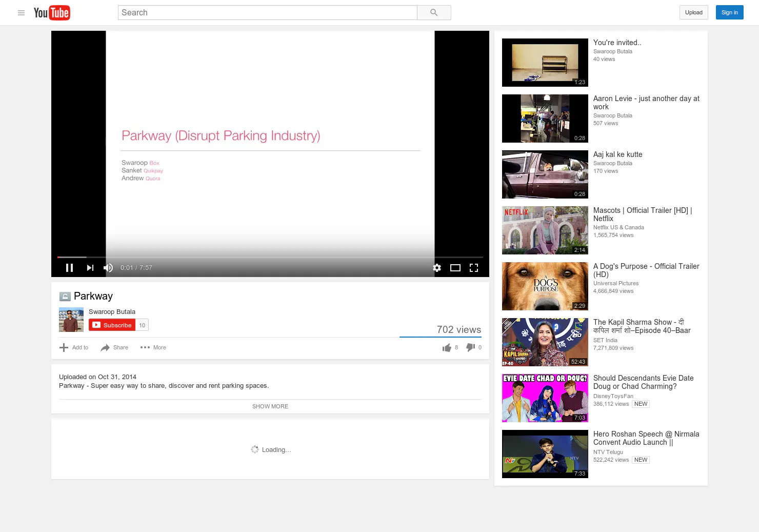Screen dimensions: 759x532
Task: Dislike the video with thumbs down
Action: coord(474,347)
